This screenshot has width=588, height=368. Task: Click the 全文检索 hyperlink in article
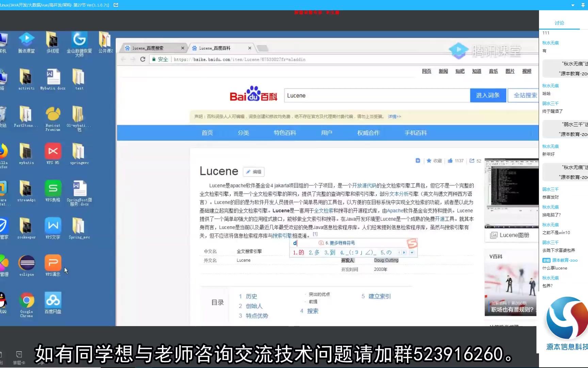pos(324,211)
